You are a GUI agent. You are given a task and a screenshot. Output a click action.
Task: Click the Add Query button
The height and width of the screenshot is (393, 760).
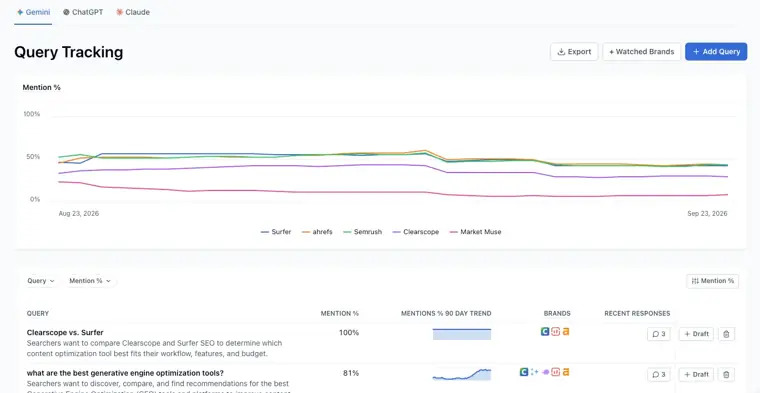click(x=716, y=52)
